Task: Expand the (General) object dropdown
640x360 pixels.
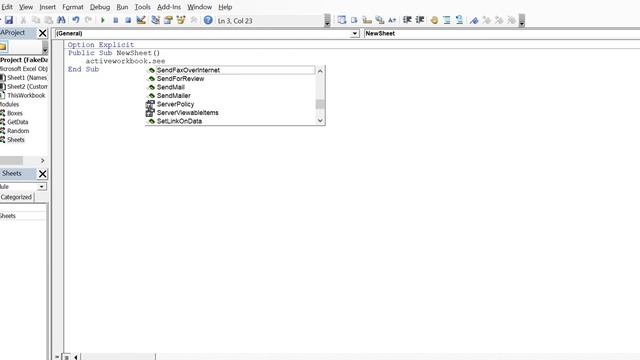Action: coord(355,33)
